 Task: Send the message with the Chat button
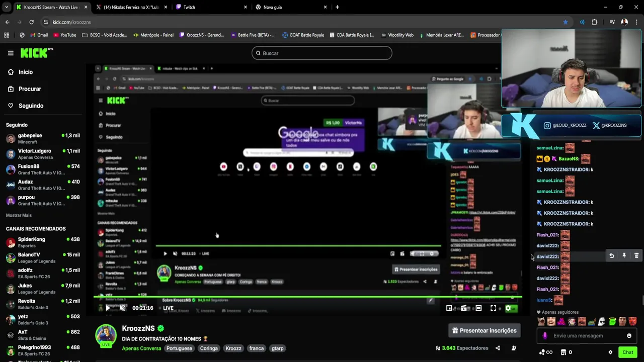tap(627, 352)
